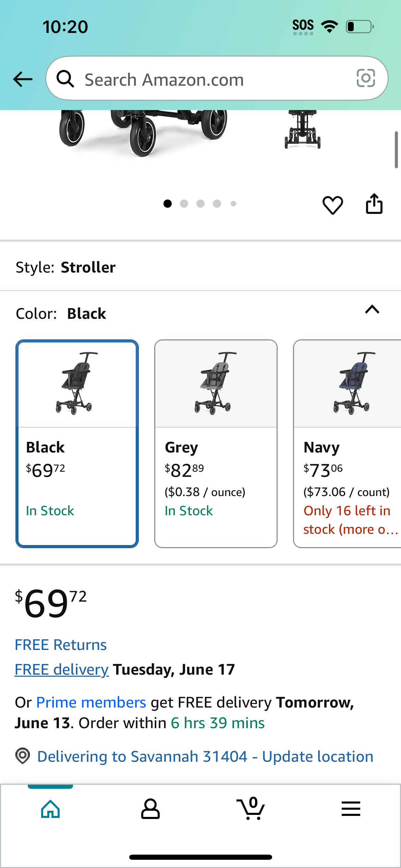The height and width of the screenshot is (868, 401).
Task: Tap the back arrow icon
Action: 23,79
